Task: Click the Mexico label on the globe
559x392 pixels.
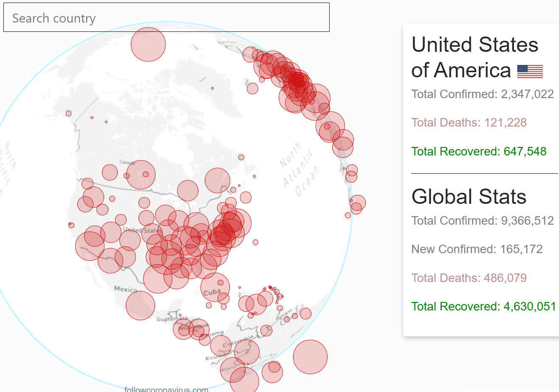Action: tap(125, 289)
